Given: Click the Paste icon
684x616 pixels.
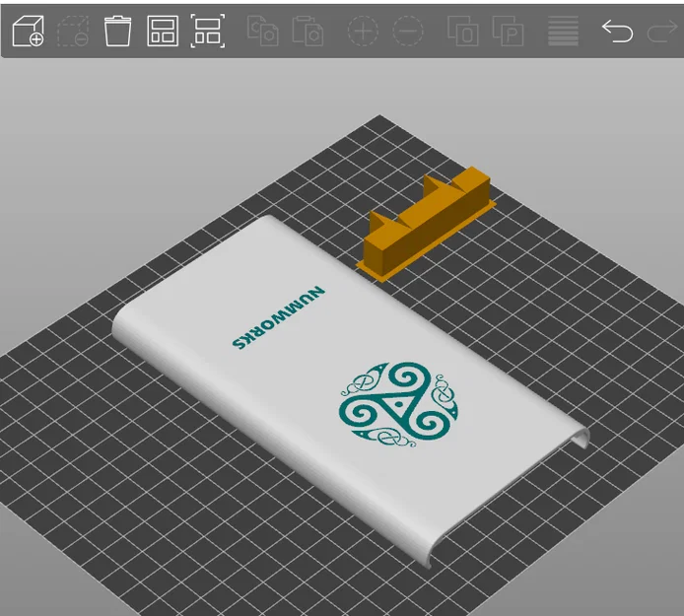Looking at the screenshot, I should 308,31.
